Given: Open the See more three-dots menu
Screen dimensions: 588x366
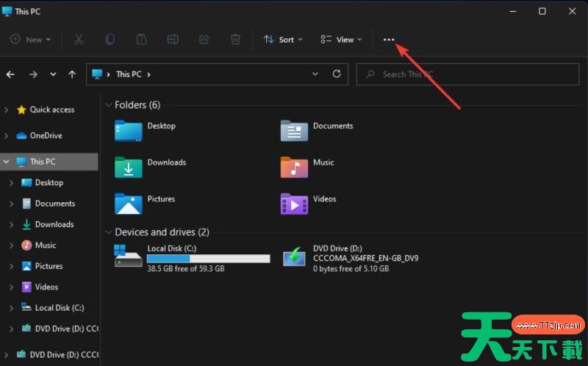Looking at the screenshot, I should pyautogui.click(x=389, y=40).
